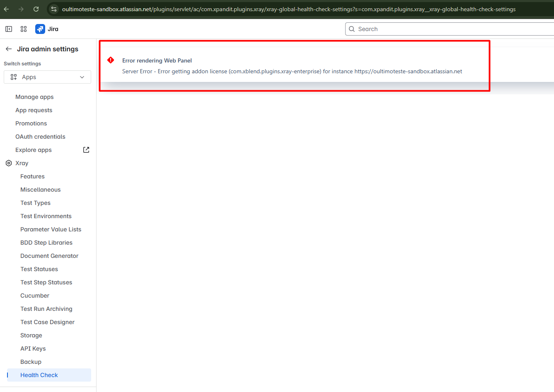Expand the Apps settings dropdown chevron
Screen dimensions: 554x392
point(82,77)
